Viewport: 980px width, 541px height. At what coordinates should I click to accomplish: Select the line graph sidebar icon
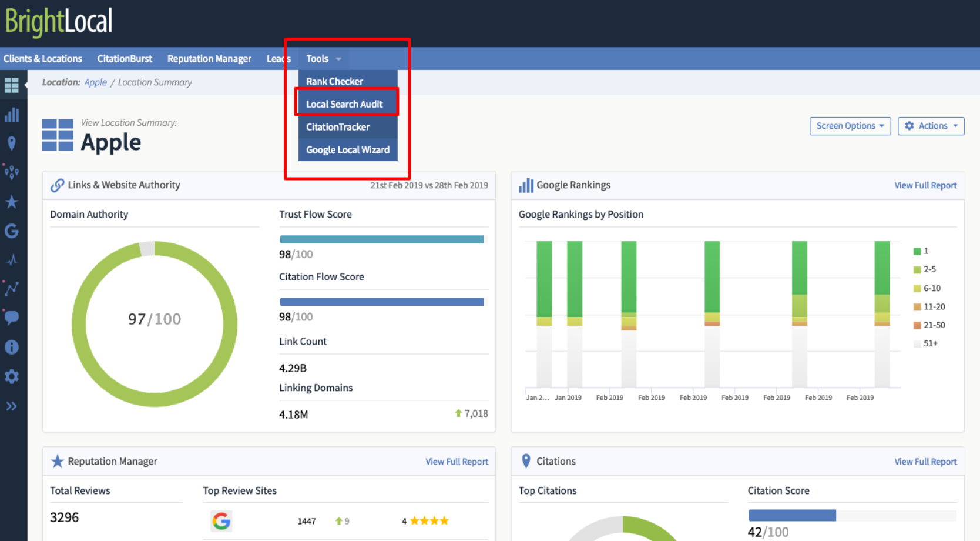tap(12, 289)
